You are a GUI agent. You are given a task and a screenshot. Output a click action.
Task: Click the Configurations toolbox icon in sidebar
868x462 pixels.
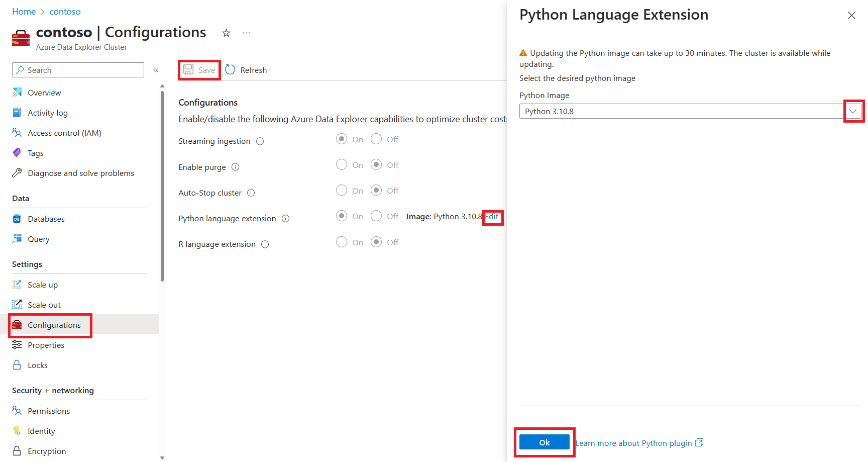pos(17,325)
